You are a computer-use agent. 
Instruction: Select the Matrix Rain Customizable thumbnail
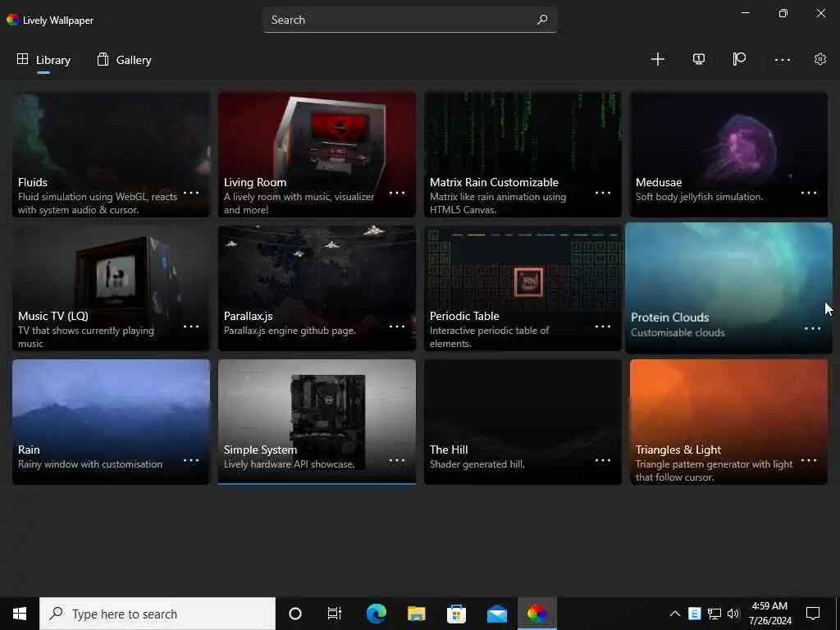pos(523,154)
